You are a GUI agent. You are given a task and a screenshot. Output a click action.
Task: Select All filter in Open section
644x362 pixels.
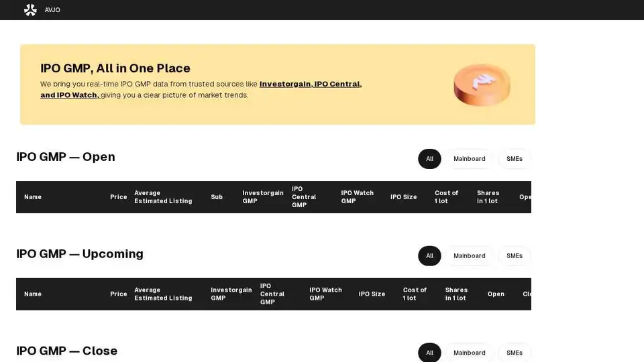click(429, 159)
